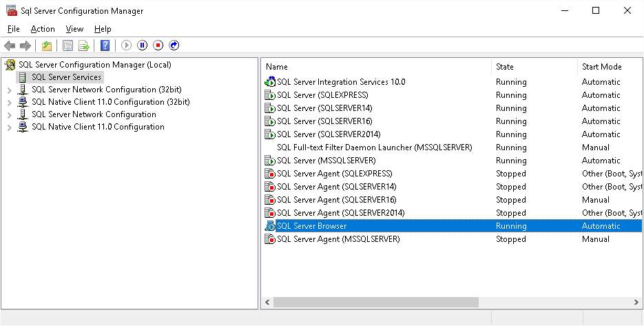The width and height of the screenshot is (644, 326).
Task: Open the File menu
Action: (14, 29)
